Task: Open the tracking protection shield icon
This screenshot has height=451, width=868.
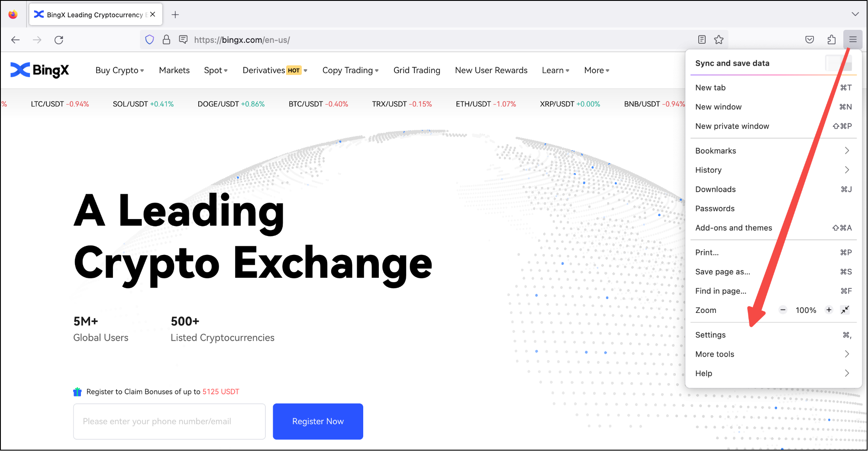Action: (149, 40)
